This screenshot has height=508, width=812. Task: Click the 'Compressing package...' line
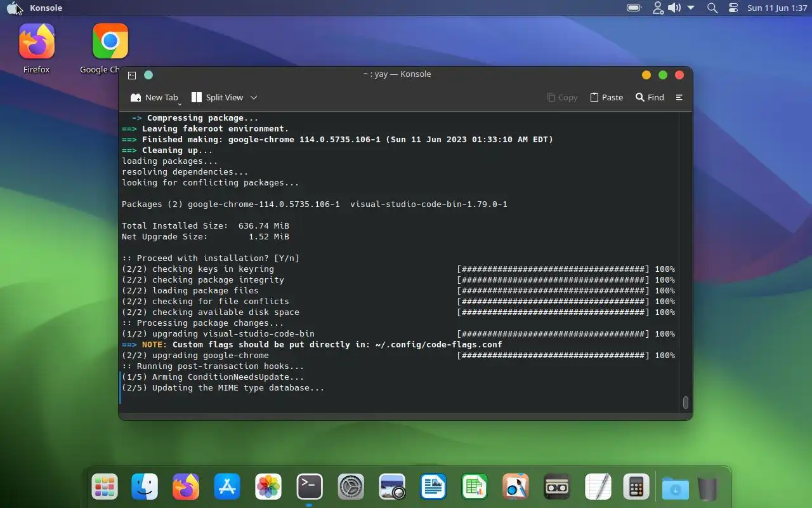coord(195,118)
